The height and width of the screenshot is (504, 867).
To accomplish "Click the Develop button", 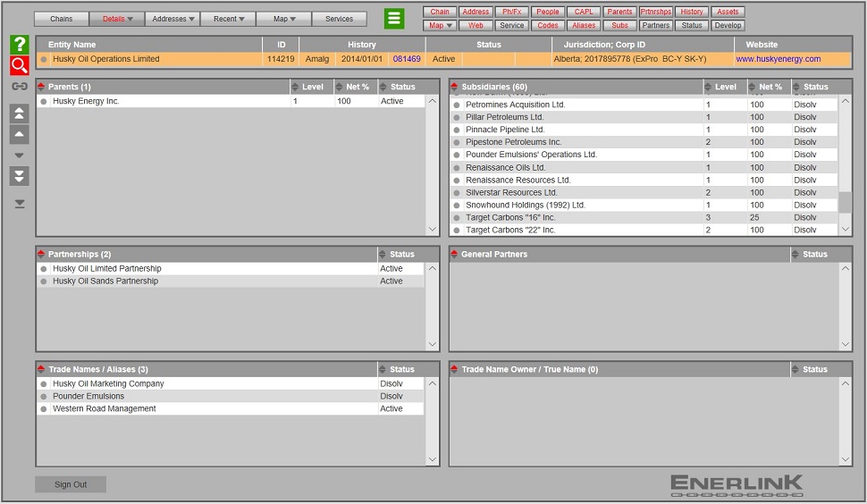I will pos(728,25).
